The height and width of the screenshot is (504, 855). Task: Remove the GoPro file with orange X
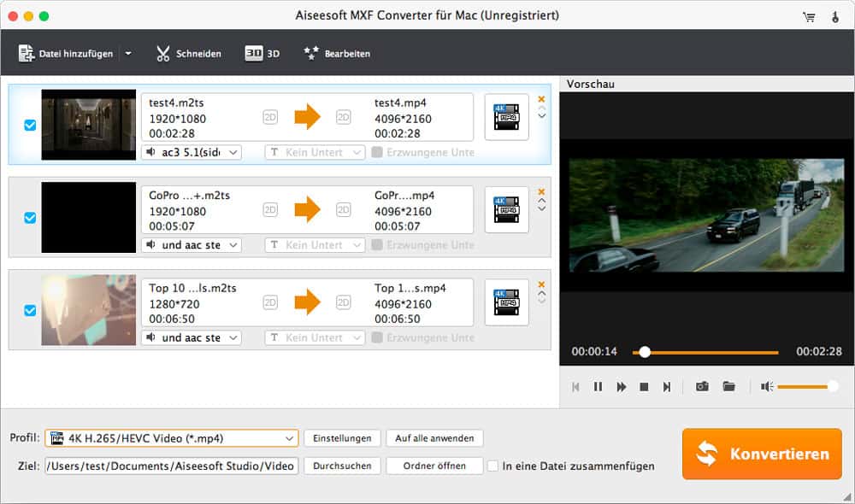tap(541, 192)
